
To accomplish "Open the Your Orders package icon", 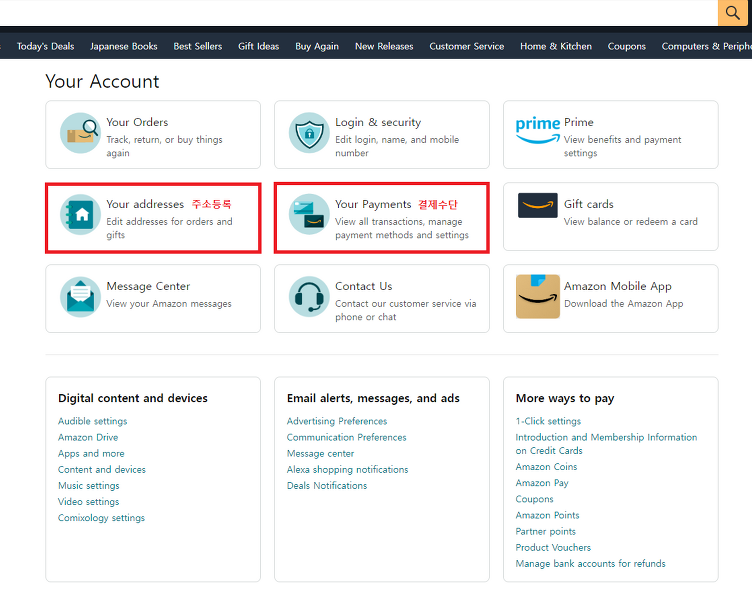I will pos(80,133).
